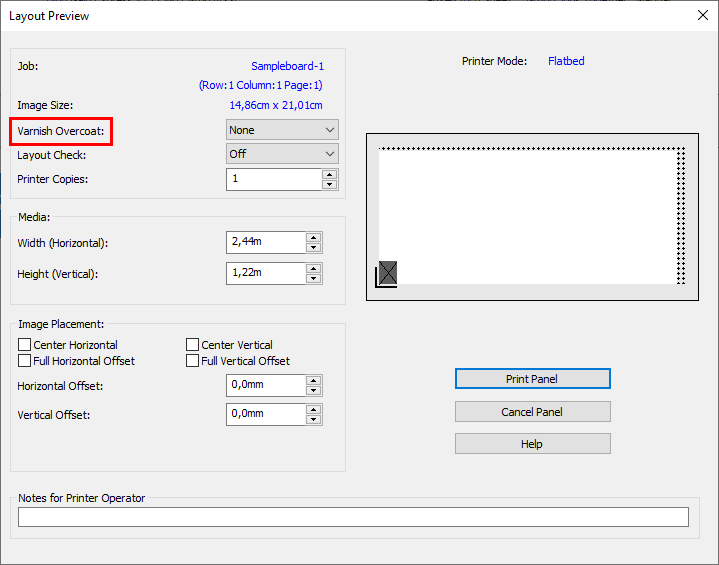Screen dimensions: 719x565
Task: Increase Horizontal Offset with up arrow
Action: [x=314, y=381]
